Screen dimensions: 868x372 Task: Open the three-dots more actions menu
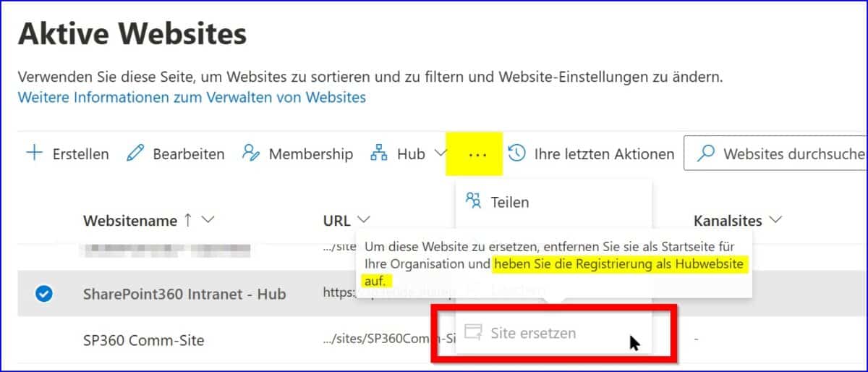click(x=477, y=154)
